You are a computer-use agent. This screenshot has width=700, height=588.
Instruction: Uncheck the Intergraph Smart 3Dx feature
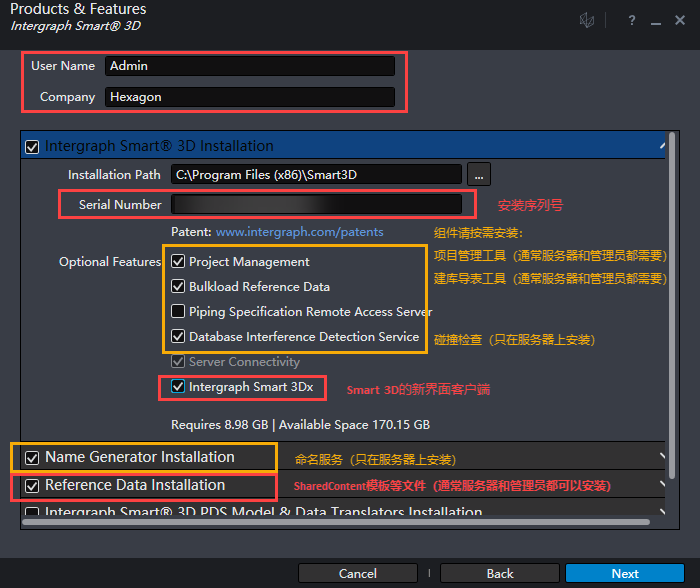click(x=178, y=386)
